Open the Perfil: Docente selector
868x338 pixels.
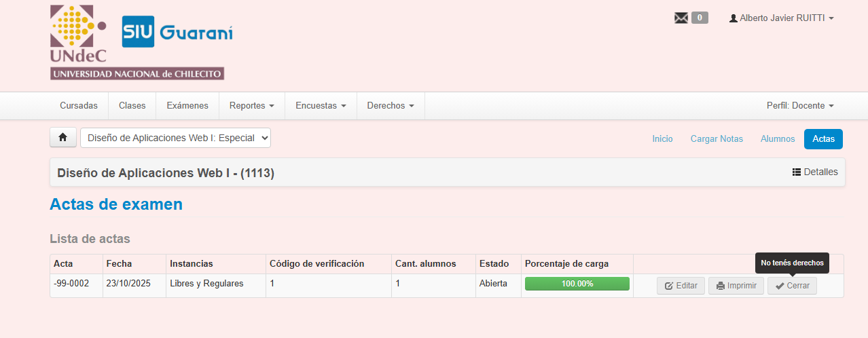pos(799,106)
